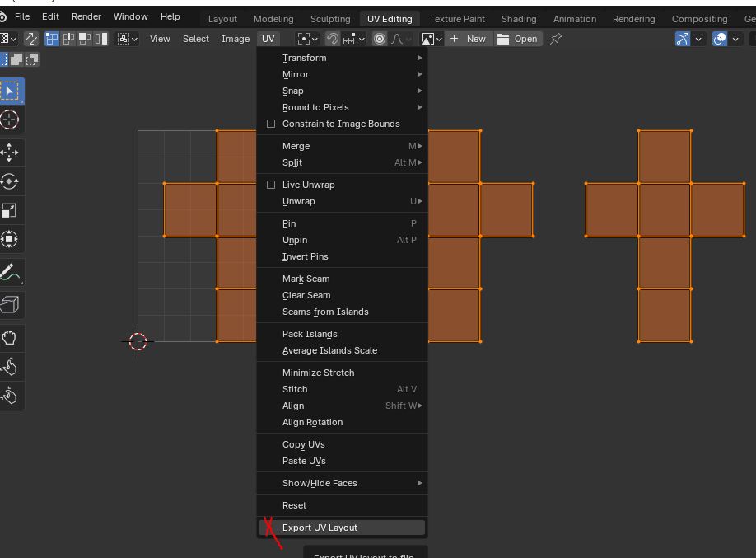Select the Annotate pencil tool
756x558 pixels.
(10, 273)
